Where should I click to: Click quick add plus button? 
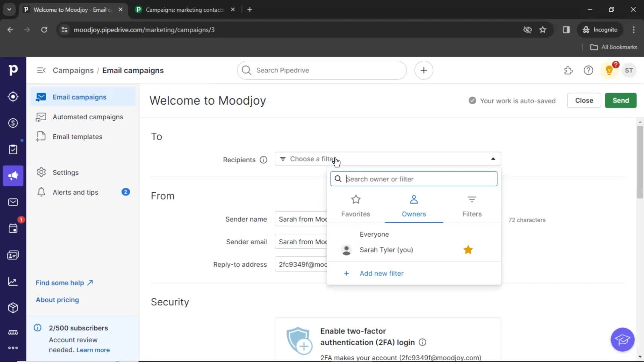(424, 70)
